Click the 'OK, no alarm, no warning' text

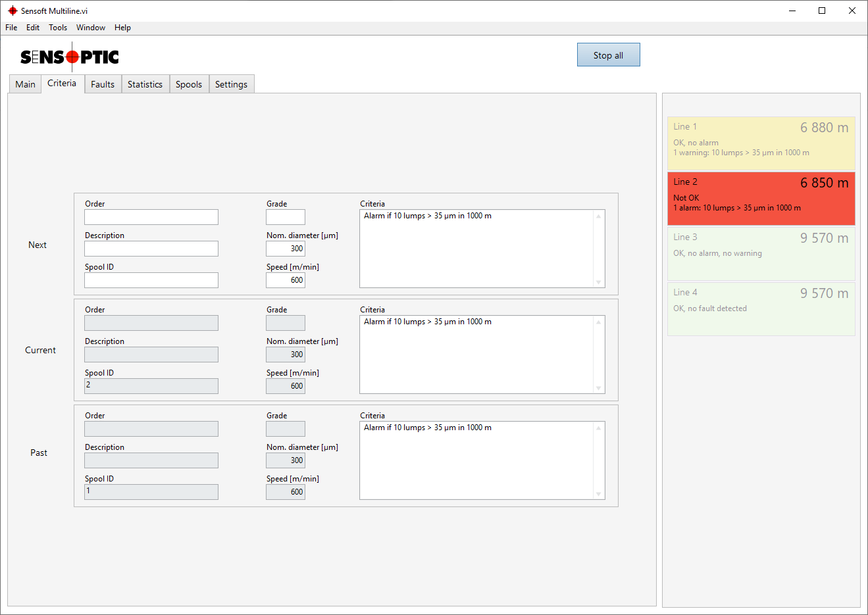717,253
